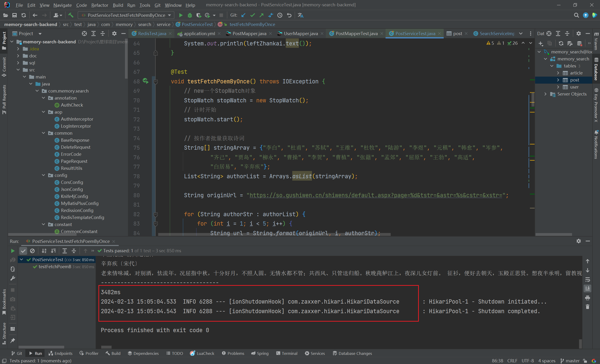
Task: Click Add data source plus in Database panel
Action: pyautogui.click(x=540, y=43)
